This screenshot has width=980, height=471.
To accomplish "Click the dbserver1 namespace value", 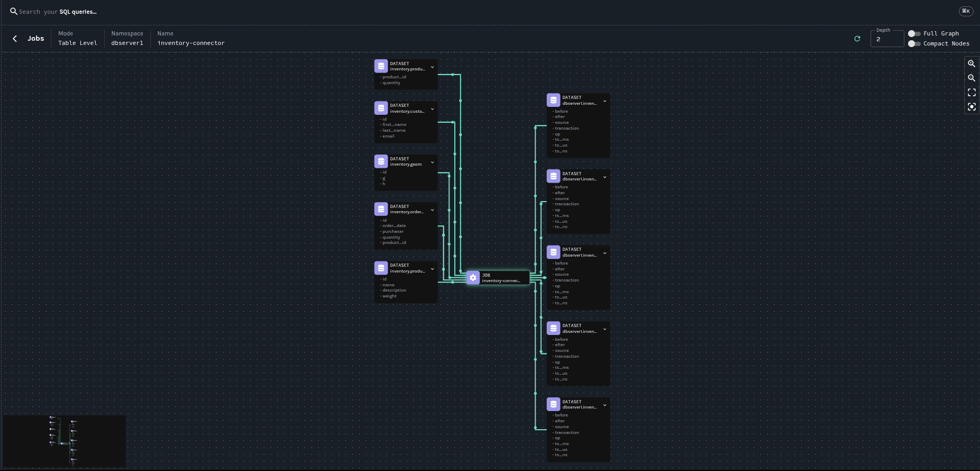I will (x=127, y=43).
